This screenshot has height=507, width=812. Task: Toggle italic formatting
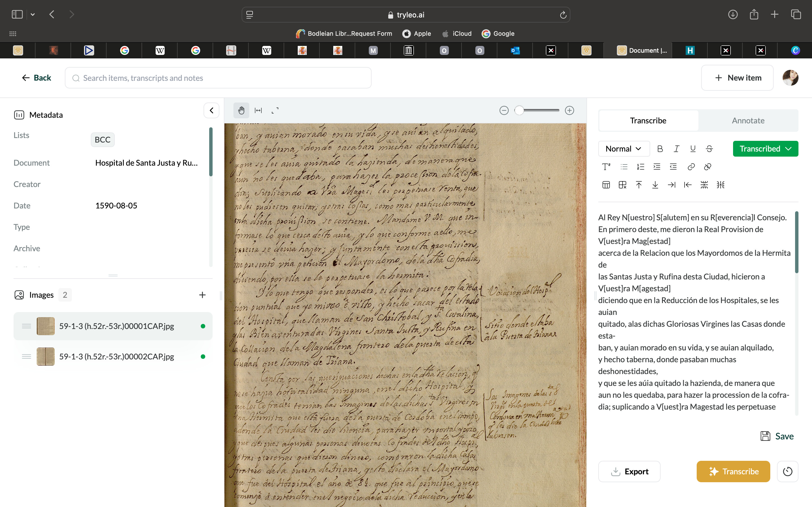tap(676, 148)
